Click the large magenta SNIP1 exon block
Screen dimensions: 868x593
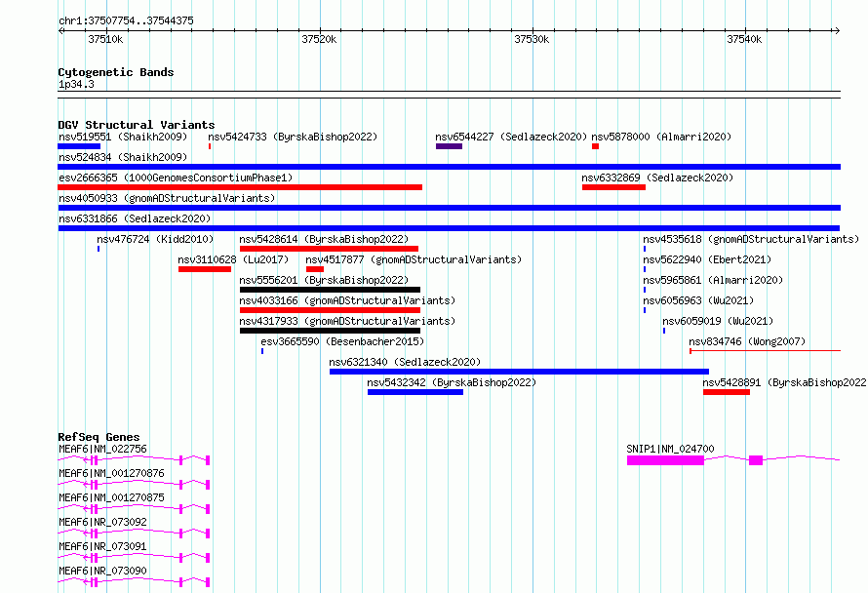click(x=665, y=460)
